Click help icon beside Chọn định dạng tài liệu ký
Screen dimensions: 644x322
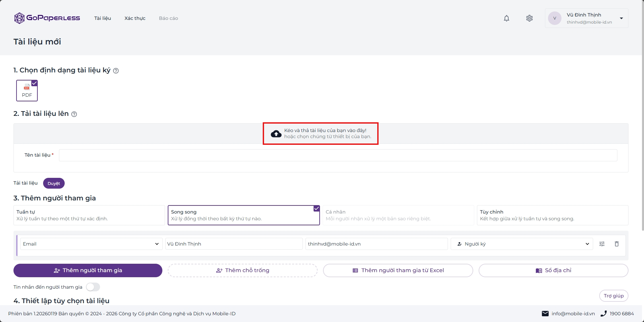pyautogui.click(x=116, y=71)
